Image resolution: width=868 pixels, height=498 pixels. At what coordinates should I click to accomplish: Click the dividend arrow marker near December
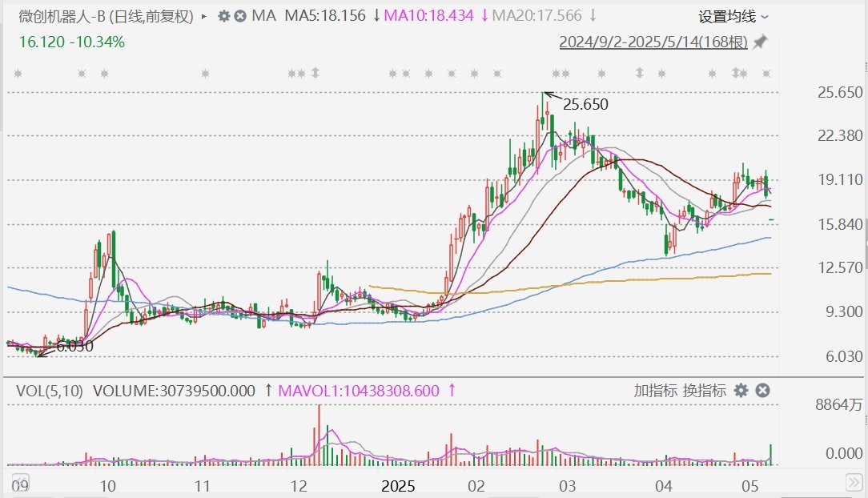pyautogui.click(x=315, y=73)
